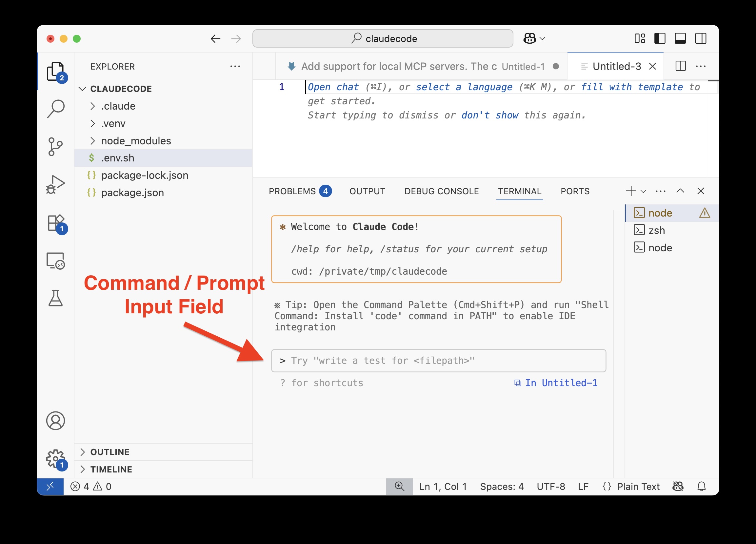
Task: Change UTF-8 encoding
Action: point(551,487)
